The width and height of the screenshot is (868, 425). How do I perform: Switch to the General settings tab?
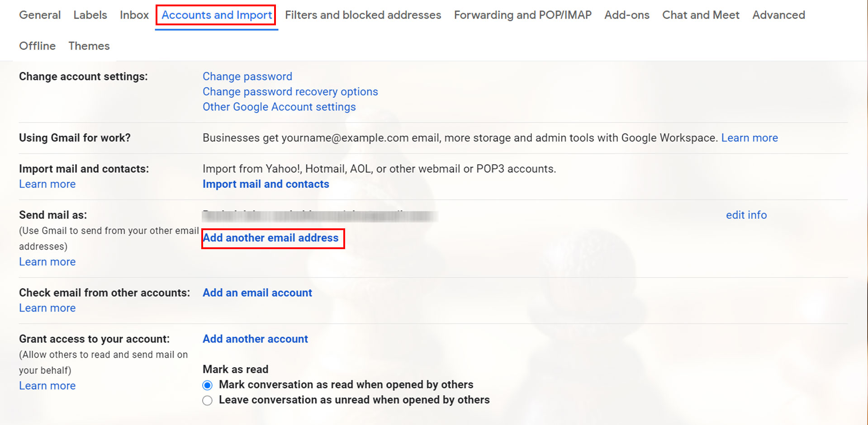pos(40,15)
